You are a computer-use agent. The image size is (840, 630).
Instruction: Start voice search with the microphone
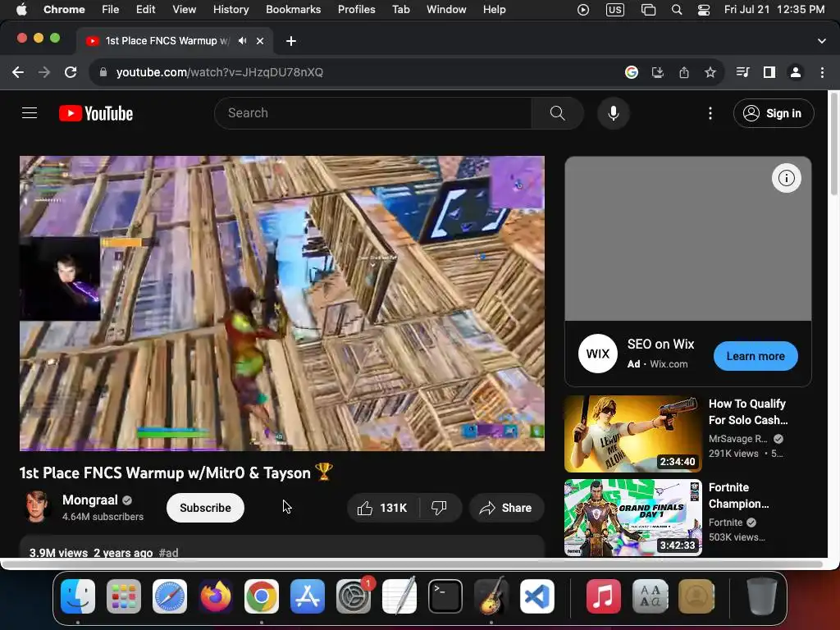614,113
